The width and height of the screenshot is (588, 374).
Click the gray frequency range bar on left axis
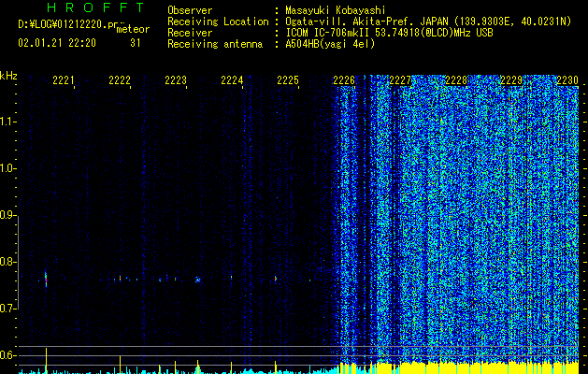(19, 262)
